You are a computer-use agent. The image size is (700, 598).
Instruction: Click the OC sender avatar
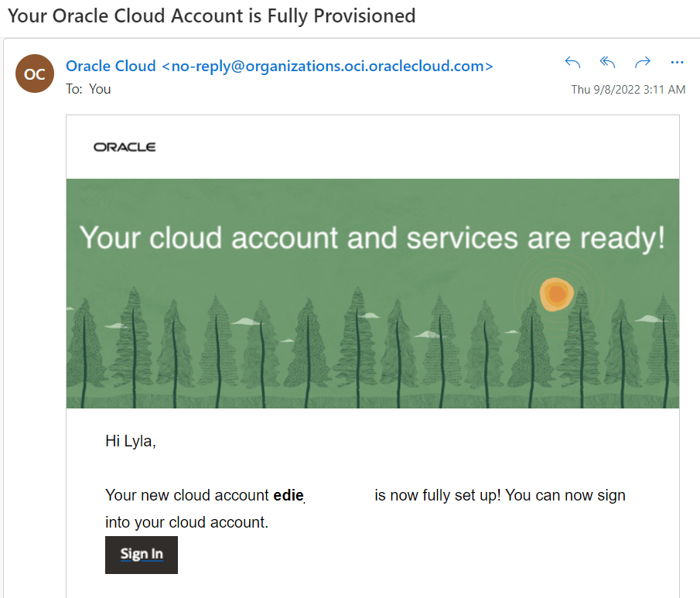point(35,73)
